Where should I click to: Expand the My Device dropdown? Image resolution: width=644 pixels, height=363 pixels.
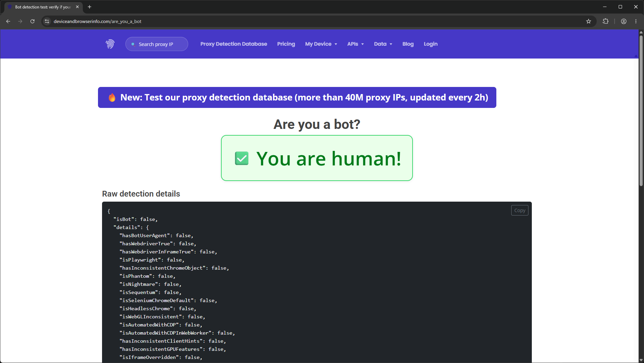(321, 44)
